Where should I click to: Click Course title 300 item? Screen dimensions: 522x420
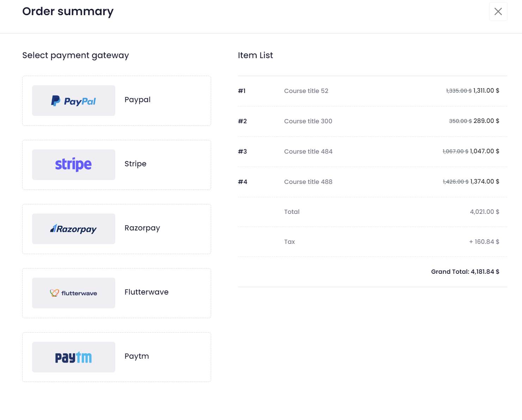point(308,121)
